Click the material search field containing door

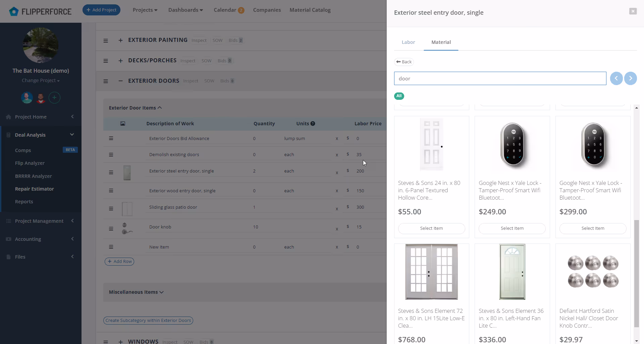tap(500, 78)
